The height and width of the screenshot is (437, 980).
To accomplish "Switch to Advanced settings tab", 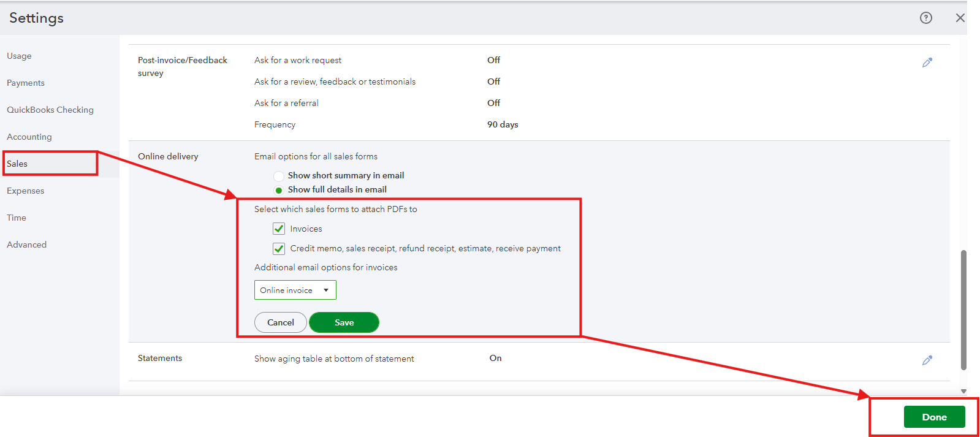I will click(27, 245).
